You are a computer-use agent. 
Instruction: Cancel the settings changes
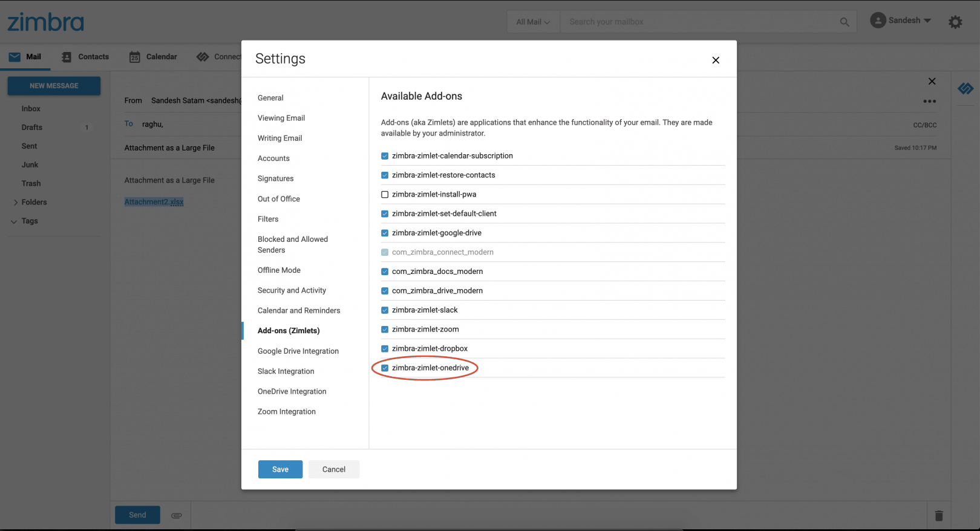click(334, 469)
